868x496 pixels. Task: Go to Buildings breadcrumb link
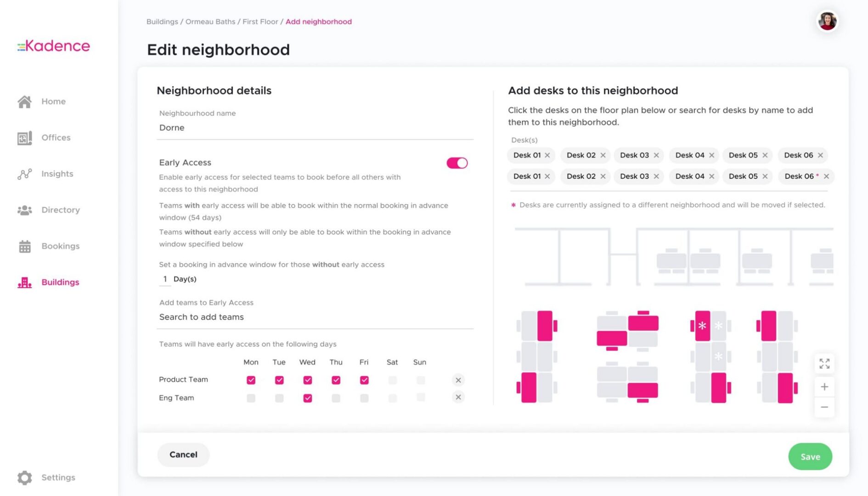coord(162,22)
